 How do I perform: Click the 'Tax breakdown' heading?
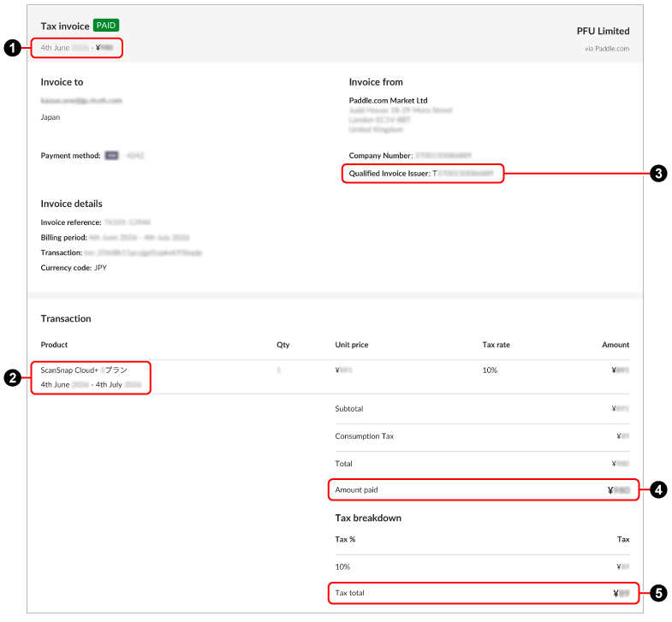tap(368, 518)
